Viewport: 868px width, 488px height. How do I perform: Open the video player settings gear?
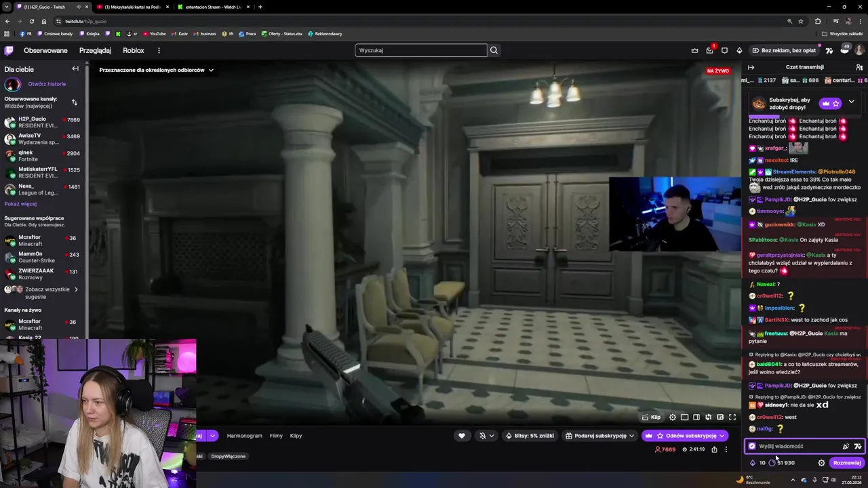tap(673, 417)
